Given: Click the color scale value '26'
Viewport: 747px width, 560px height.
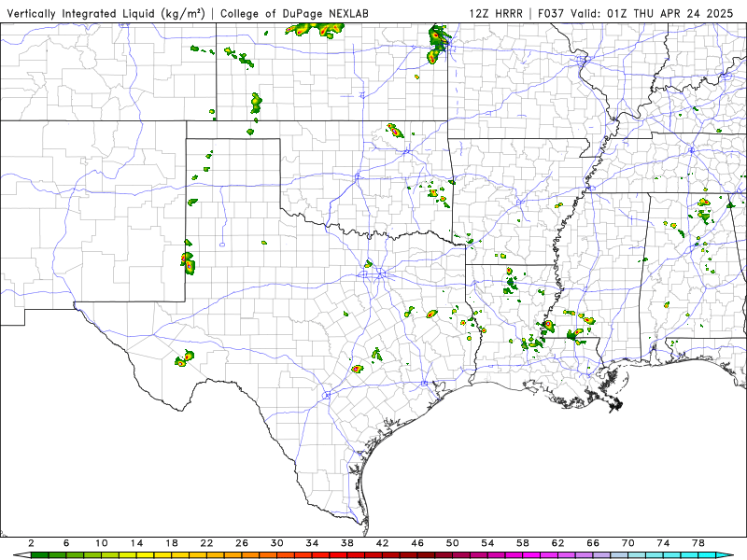Looking at the screenshot, I should (x=242, y=543).
